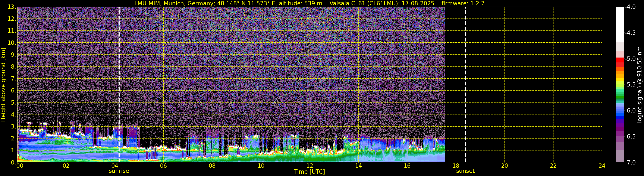The height and width of the screenshot is (176, 644).
Task: Click the height tick label '10.'
Action: (x=12, y=43)
